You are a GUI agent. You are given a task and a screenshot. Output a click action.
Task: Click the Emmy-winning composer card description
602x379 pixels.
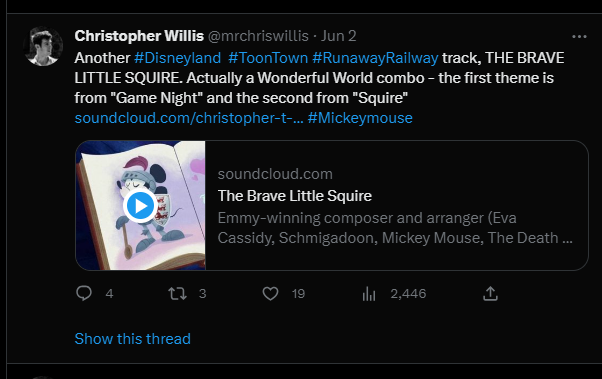tap(395, 228)
